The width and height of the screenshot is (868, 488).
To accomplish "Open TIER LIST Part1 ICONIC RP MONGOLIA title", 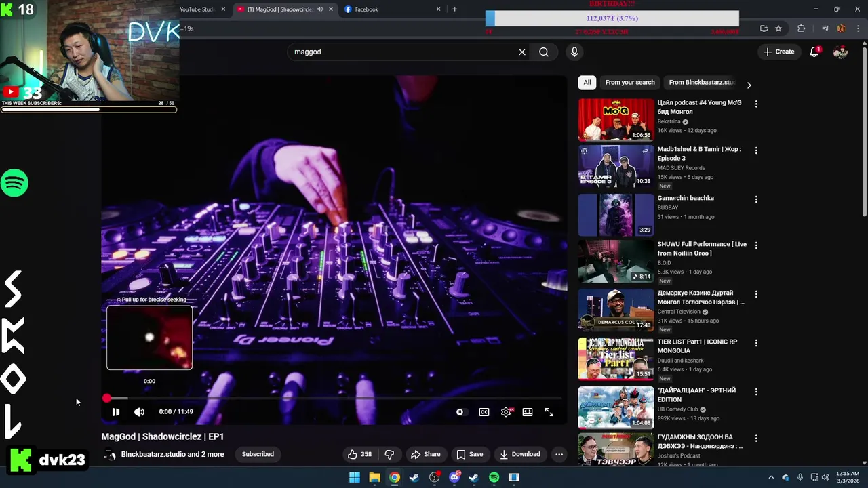I will click(697, 346).
